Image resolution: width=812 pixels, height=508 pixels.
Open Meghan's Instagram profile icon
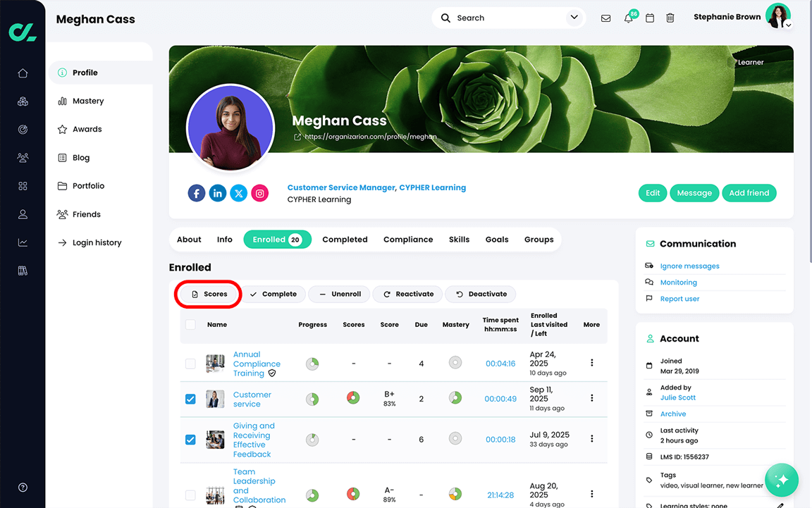259,192
